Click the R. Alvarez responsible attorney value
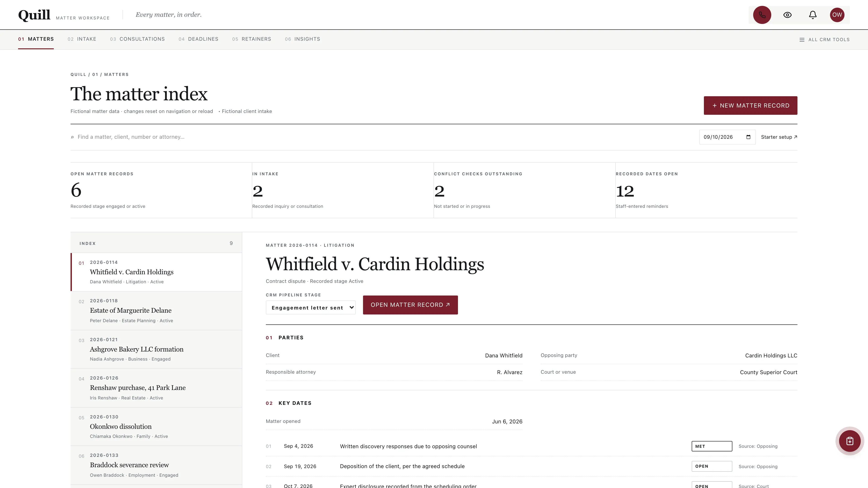This screenshot has height=488, width=868. pyautogui.click(x=509, y=372)
